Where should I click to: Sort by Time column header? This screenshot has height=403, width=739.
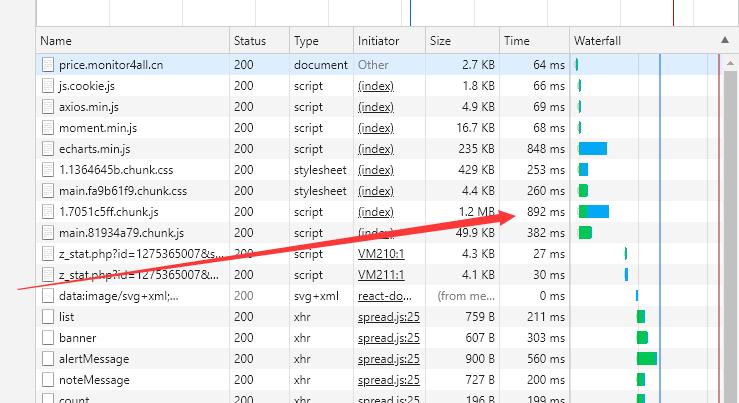click(517, 41)
